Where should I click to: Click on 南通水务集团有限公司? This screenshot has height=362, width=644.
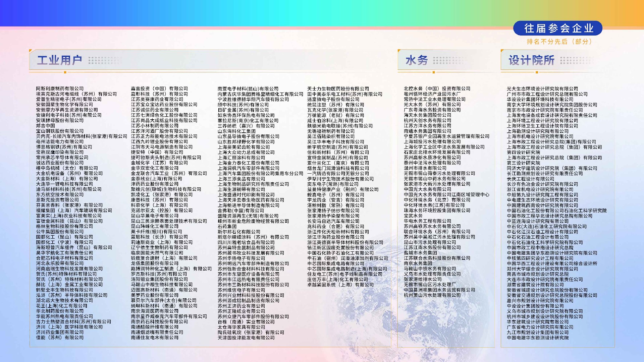click(428, 131)
